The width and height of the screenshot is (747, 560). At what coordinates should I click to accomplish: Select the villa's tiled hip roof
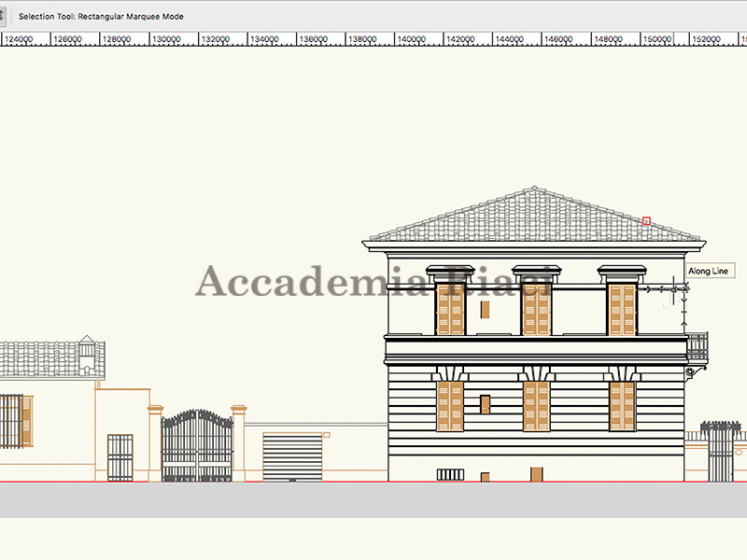[534, 215]
